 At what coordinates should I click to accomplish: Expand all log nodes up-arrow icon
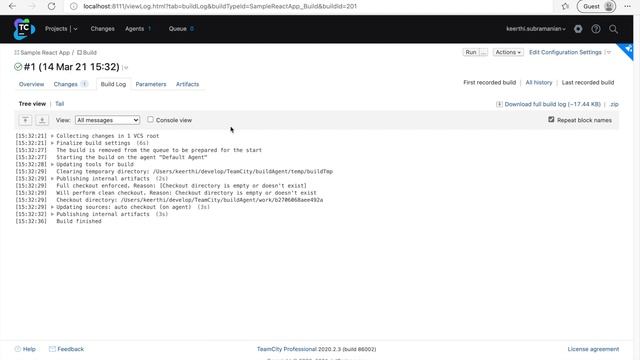point(25,120)
